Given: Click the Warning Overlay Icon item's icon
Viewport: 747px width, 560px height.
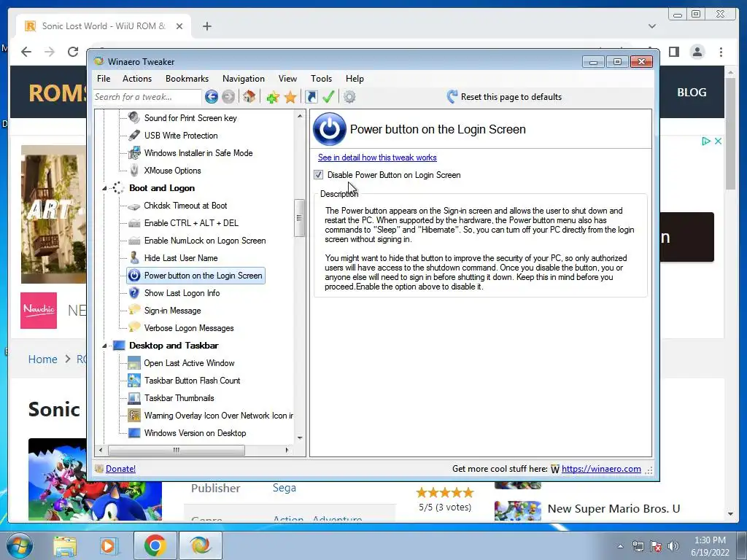Looking at the screenshot, I should [x=134, y=415].
